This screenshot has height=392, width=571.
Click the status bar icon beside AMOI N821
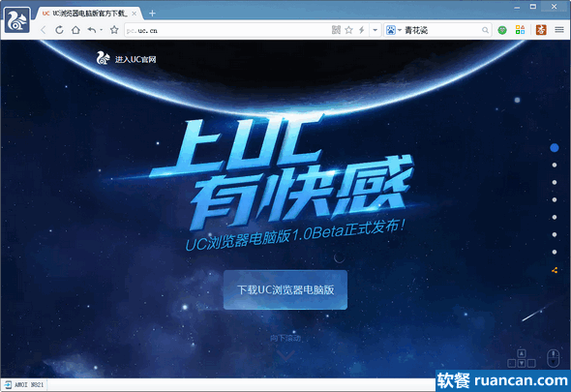point(8,384)
